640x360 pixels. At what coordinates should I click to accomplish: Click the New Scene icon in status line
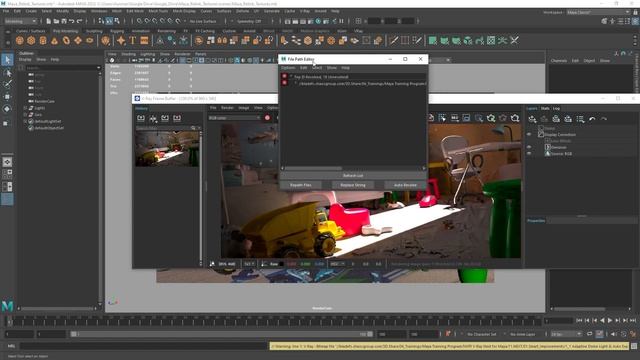pos(48,21)
